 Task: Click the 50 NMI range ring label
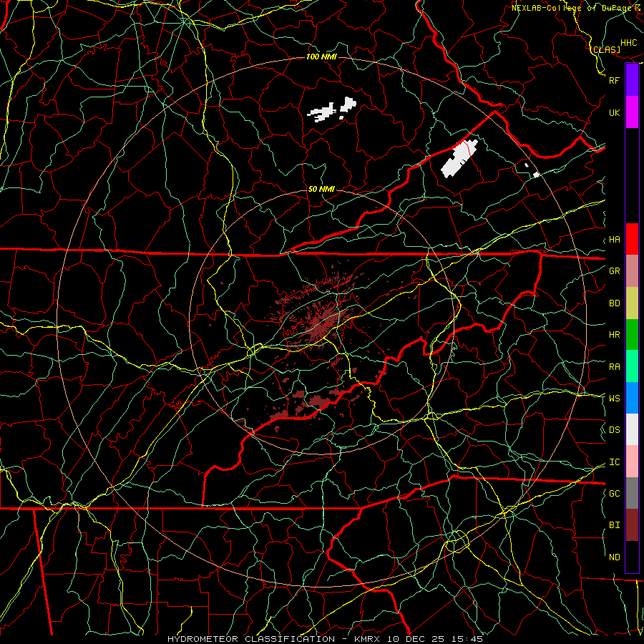click(x=321, y=189)
